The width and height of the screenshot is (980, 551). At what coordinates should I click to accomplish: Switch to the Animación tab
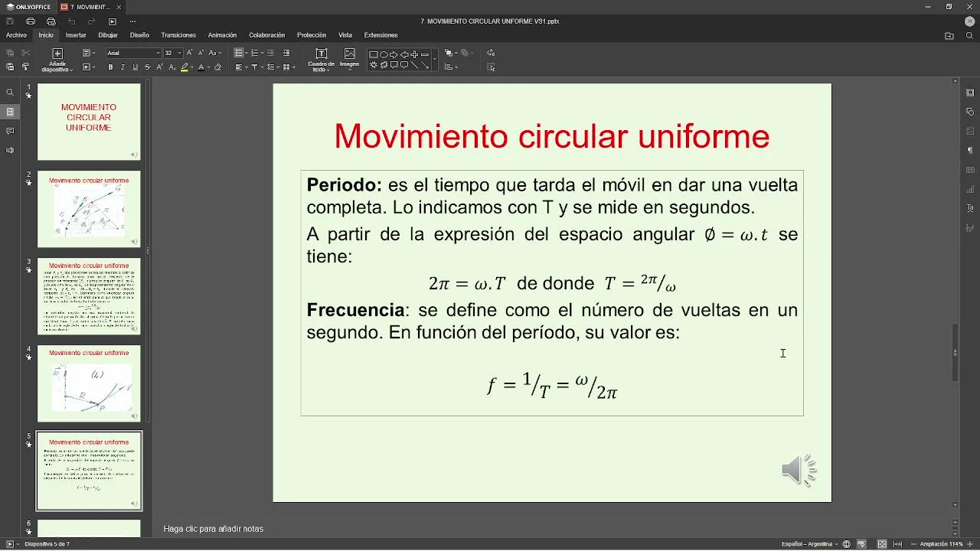pyautogui.click(x=223, y=35)
